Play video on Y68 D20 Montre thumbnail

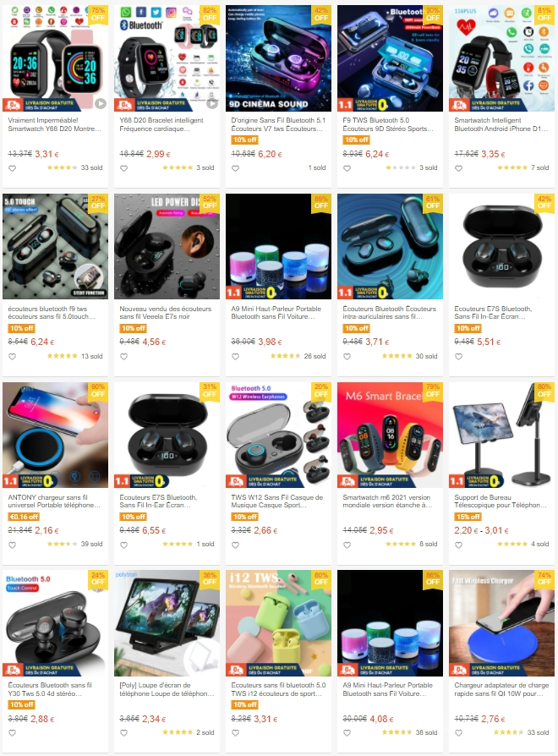(101, 103)
